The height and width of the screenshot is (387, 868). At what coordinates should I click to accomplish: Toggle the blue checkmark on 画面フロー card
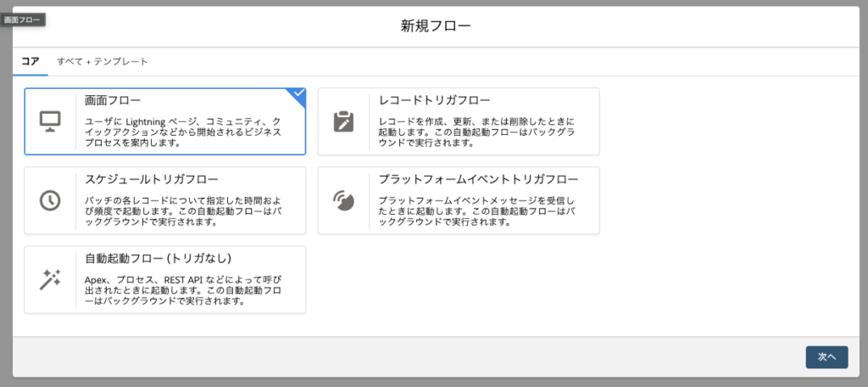[x=298, y=93]
